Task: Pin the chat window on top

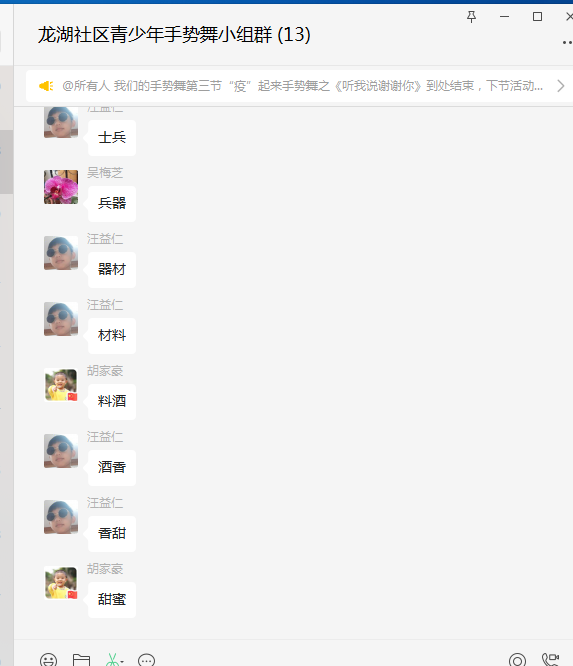Action: (471, 17)
